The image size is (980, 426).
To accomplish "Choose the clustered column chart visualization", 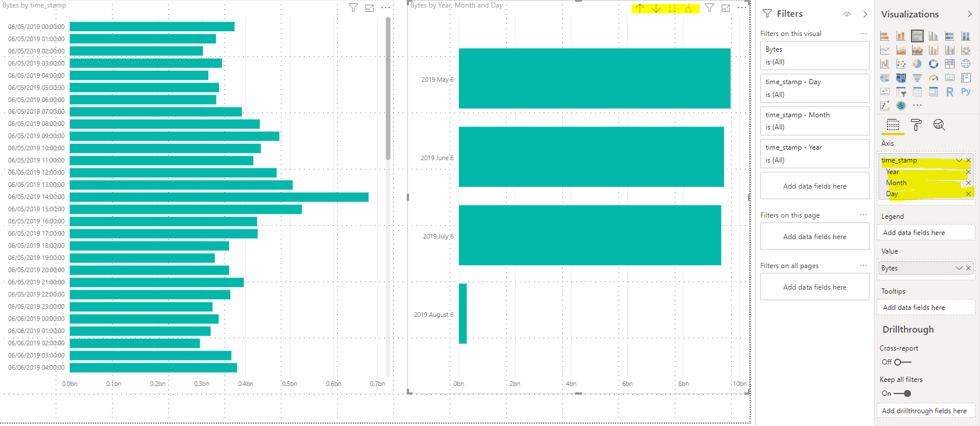I will click(933, 36).
